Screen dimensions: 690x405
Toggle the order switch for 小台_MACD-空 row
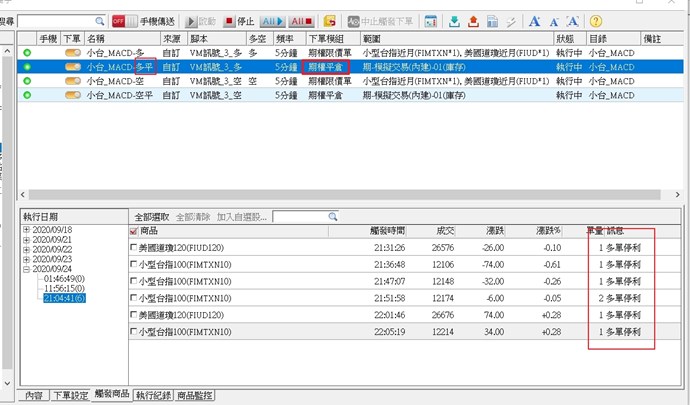tap(73, 81)
